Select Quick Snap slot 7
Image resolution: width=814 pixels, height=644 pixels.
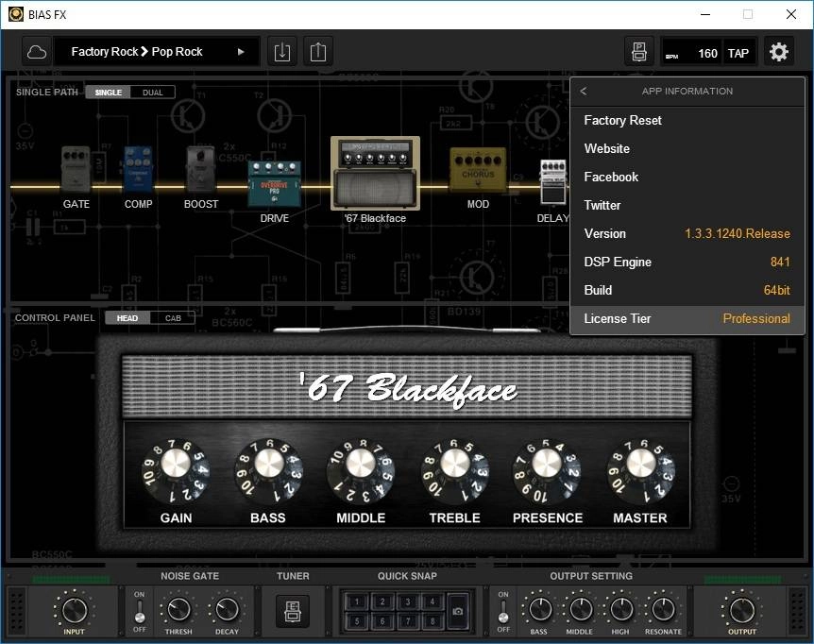(x=408, y=620)
